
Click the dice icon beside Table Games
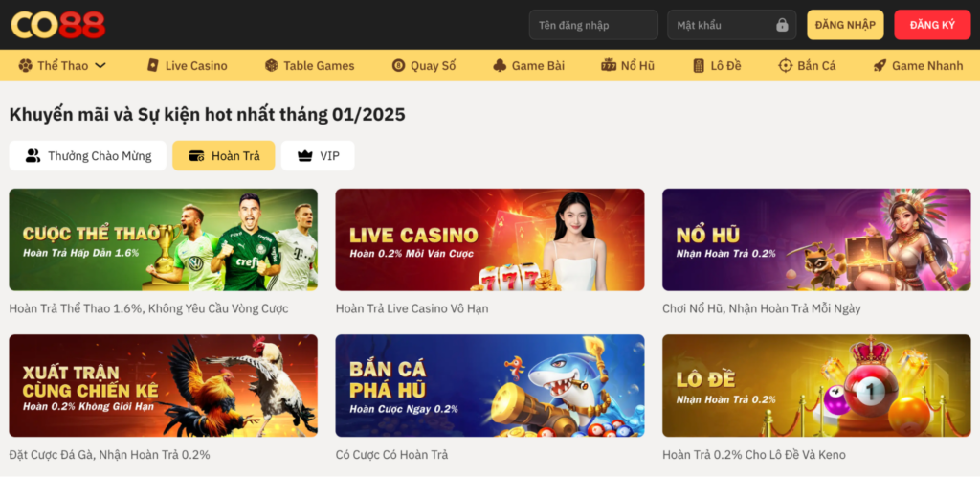tap(271, 66)
